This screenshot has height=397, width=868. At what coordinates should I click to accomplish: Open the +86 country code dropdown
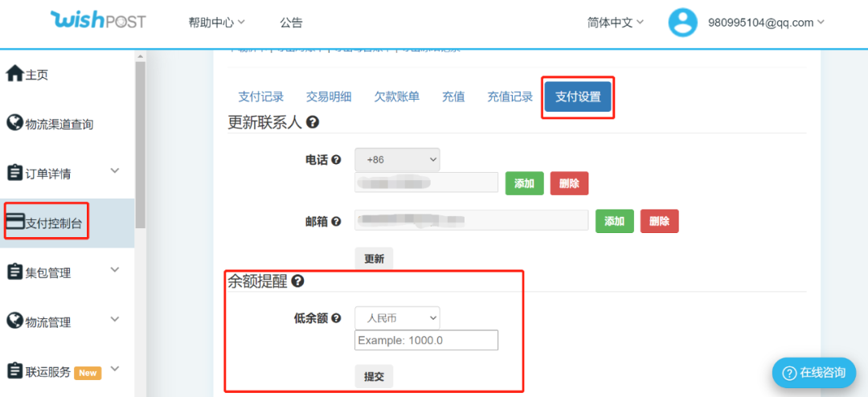[398, 159]
